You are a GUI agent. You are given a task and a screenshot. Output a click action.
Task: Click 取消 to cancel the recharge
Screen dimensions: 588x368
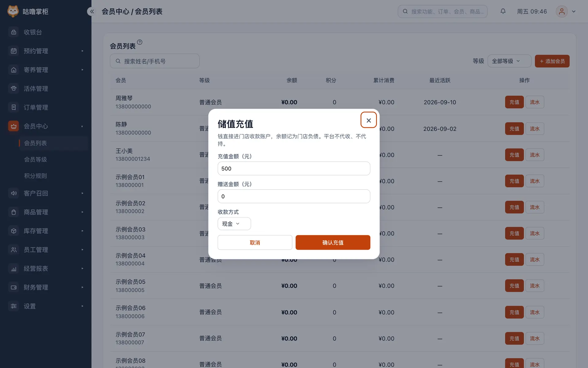[255, 243]
